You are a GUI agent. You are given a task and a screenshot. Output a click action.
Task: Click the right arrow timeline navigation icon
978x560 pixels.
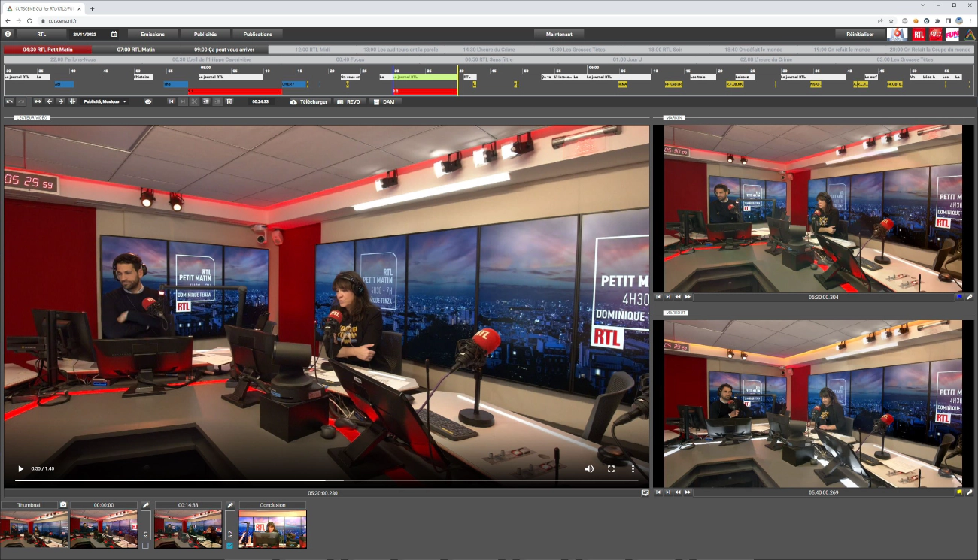(60, 101)
